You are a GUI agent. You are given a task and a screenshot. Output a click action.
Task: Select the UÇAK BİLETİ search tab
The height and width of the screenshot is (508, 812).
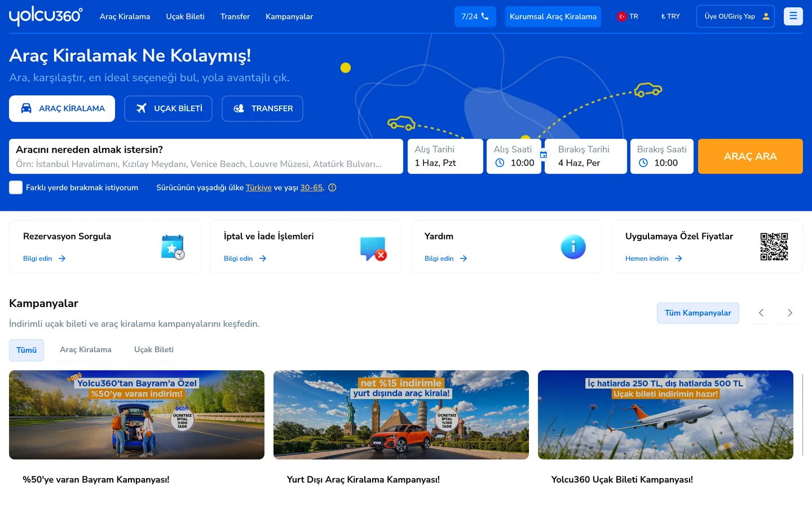(x=168, y=108)
